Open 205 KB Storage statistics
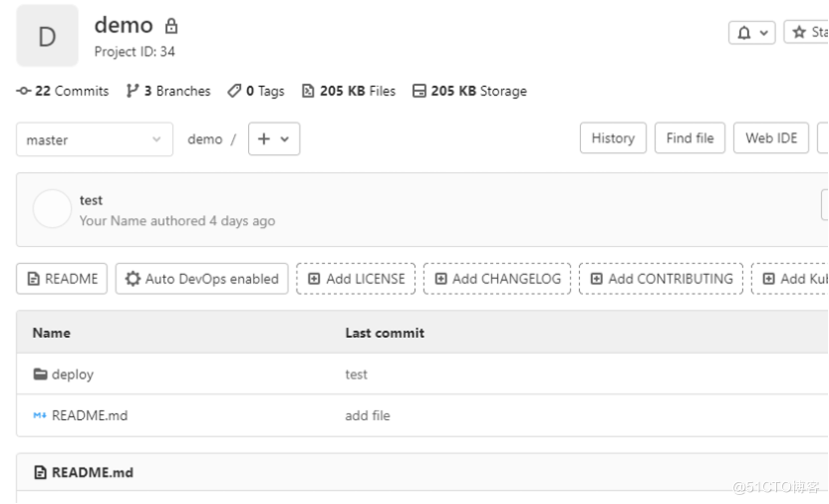The height and width of the screenshot is (504, 829). click(x=469, y=91)
